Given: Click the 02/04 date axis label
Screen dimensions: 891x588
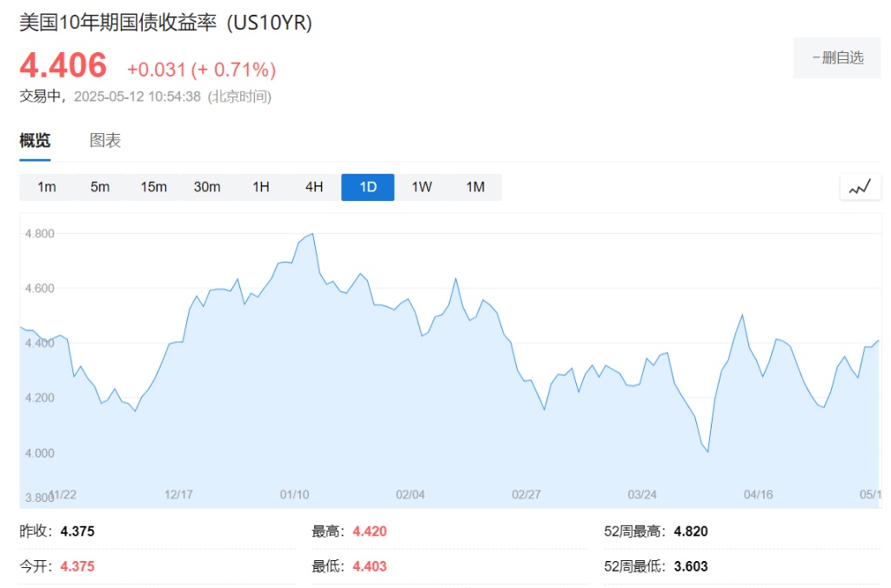Looking at the screenshot, I should (x=411, y=494).
